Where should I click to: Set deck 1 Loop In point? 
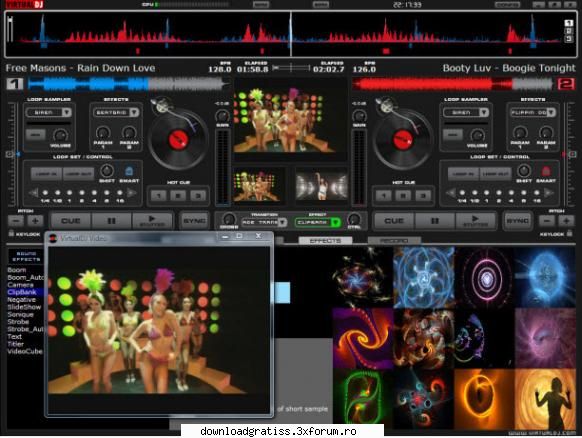(x=46, y=174)
